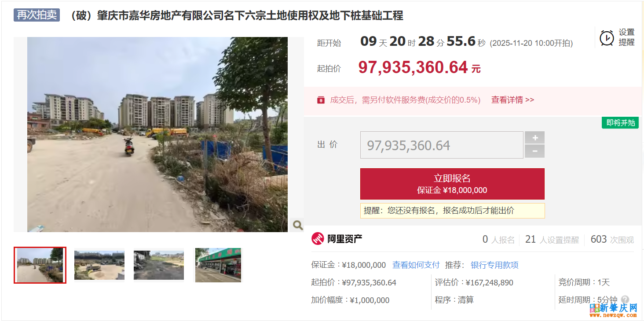Decrease the bid with the minus button
The height and width of the screenshot is (322, 644).
coord(535,151)
